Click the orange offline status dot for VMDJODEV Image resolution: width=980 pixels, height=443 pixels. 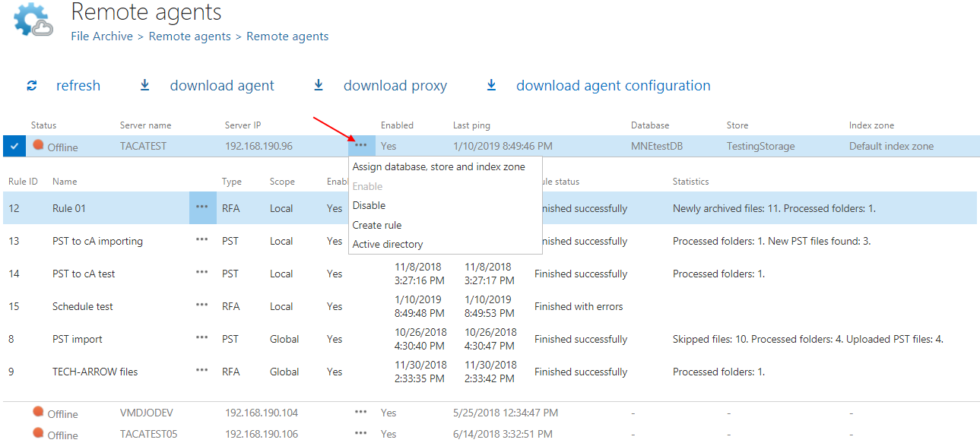click(38, 412)
